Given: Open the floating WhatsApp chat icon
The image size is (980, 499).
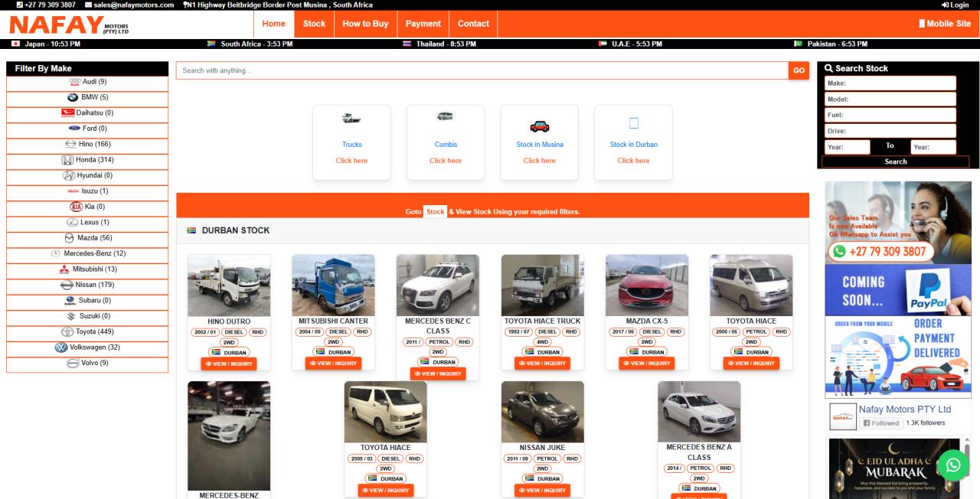Looking at the screenshot, I should 953,465.
